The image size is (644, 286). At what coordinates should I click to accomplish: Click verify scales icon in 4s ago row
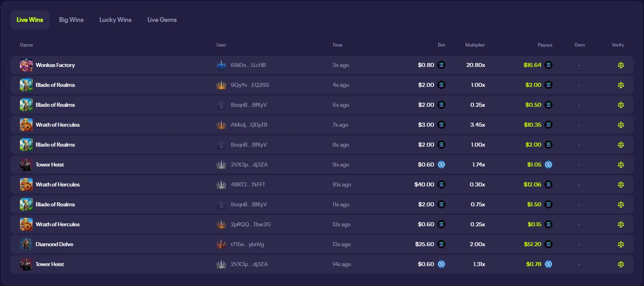point(621,85)
